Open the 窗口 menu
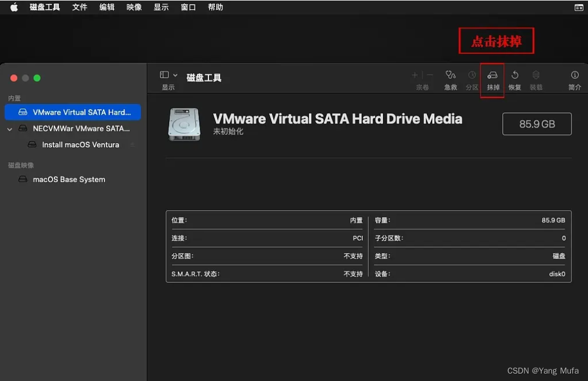This screenshot has width=588, height=381. (x=188, y=7)
